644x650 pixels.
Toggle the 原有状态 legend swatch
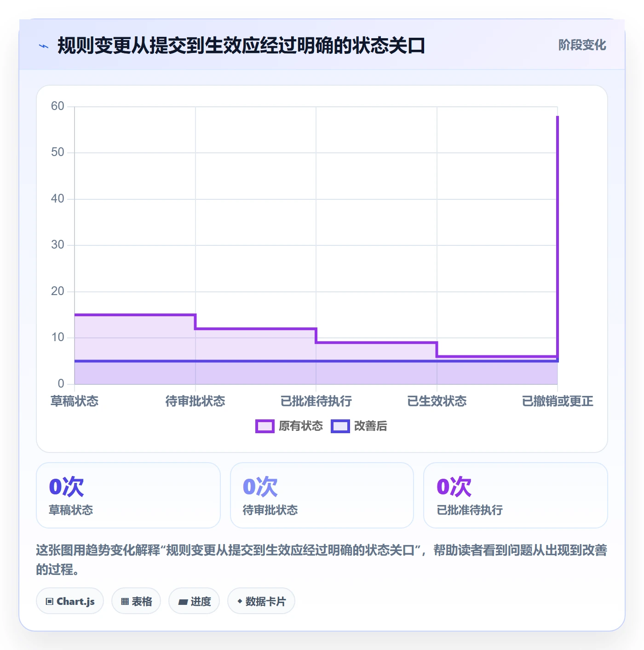click(x=265, y=426)
